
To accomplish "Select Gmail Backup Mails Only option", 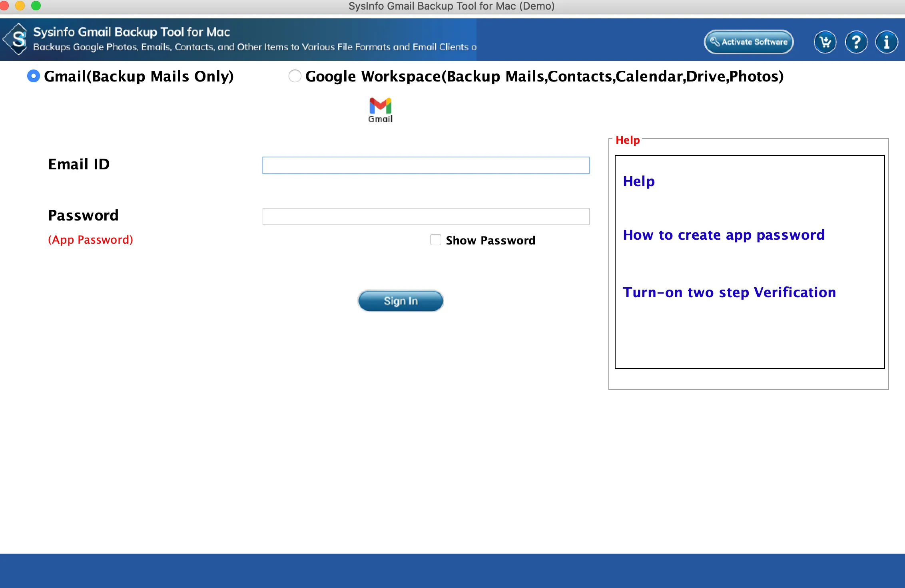I will pyautogui.click(x=34, y=76).
